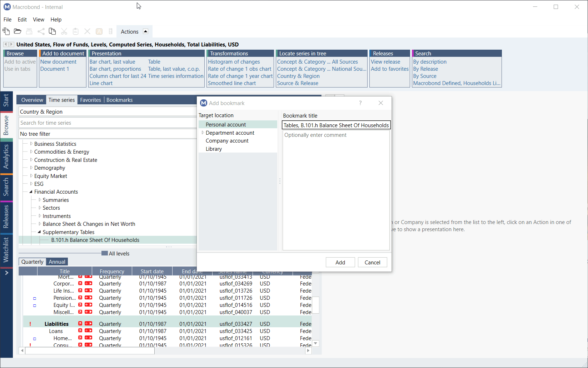Expand the Summaries node
Viewport: 588px width, 368px height.
[40, 200]
